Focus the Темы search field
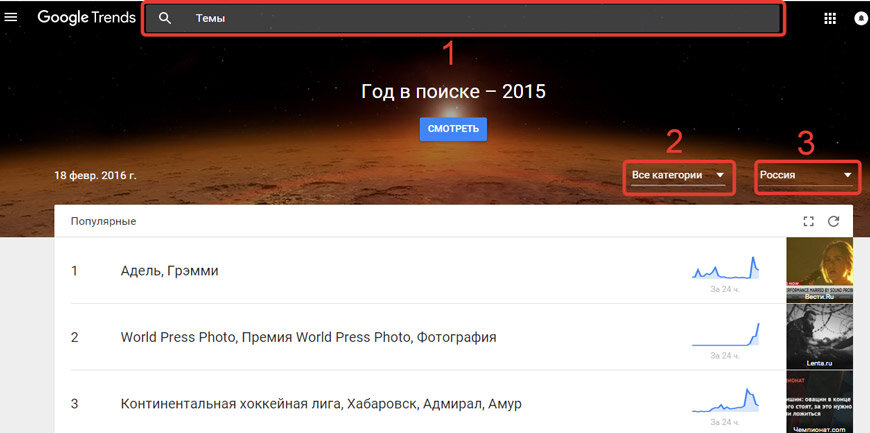The width and height of the screenshot is (870, 433). point(463,18)
